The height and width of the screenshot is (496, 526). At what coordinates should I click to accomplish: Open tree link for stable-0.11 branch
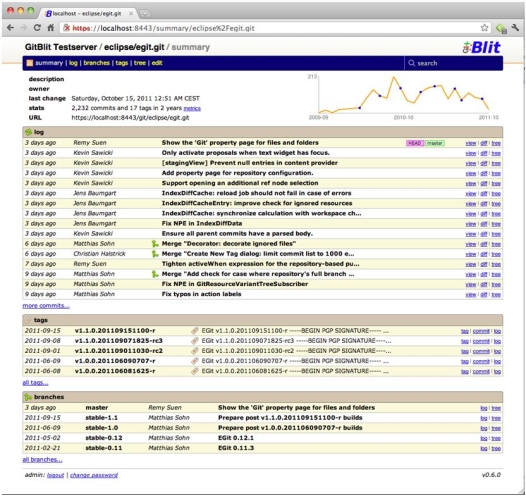pyautogui.click(x=496, y=449)
